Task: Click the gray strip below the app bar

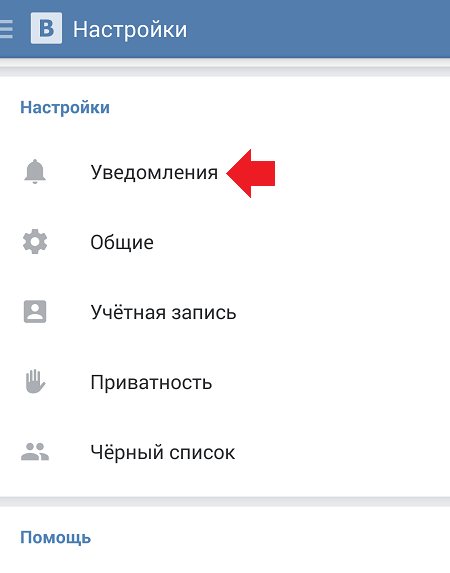Action: [x=225, y=67]
